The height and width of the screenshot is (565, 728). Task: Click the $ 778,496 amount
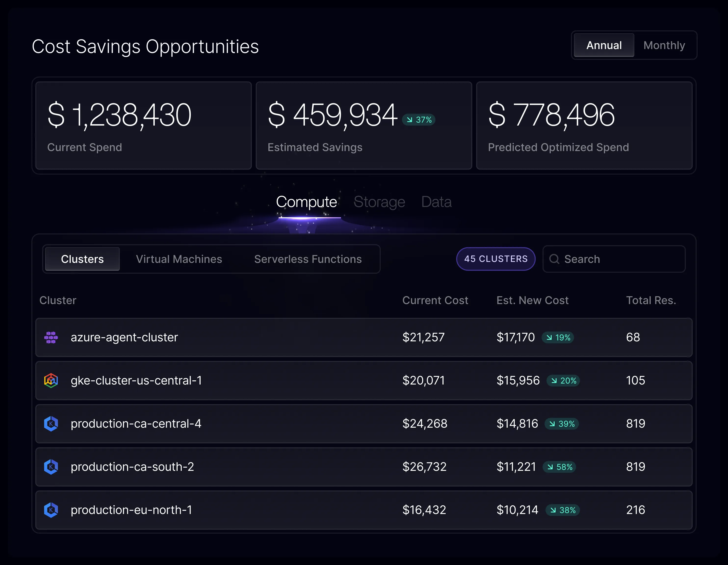[551, 115]
